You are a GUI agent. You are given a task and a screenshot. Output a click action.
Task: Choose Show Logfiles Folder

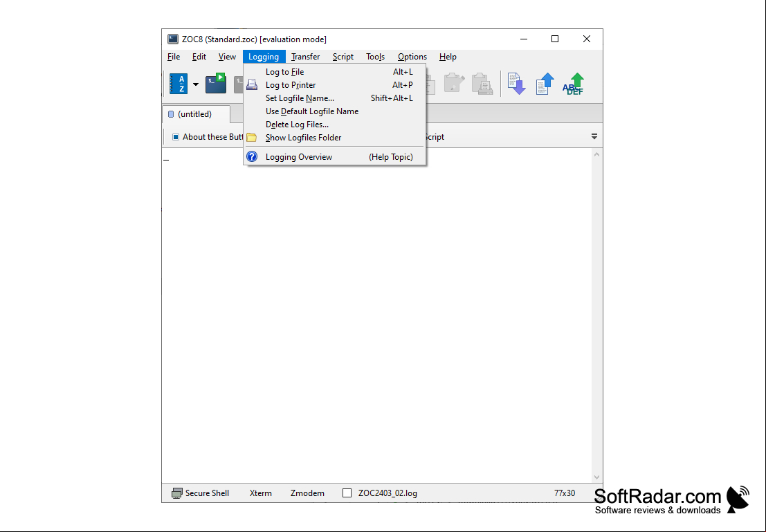click(x=335, y=138)
